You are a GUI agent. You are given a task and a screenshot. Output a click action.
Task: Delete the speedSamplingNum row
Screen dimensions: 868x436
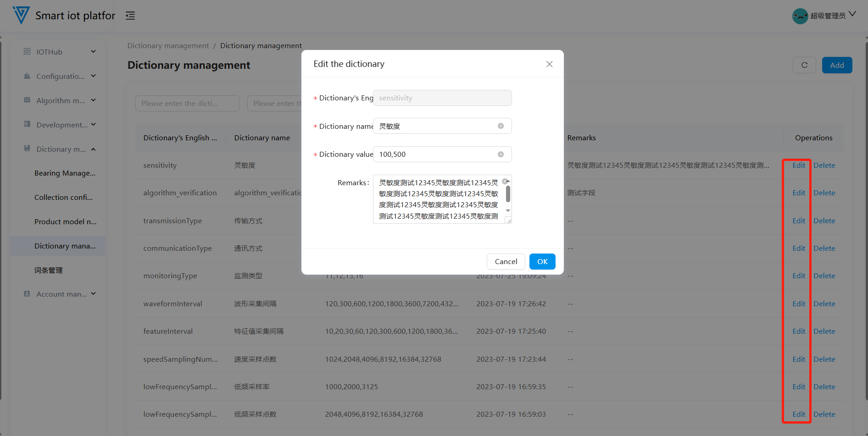point(824,359)
